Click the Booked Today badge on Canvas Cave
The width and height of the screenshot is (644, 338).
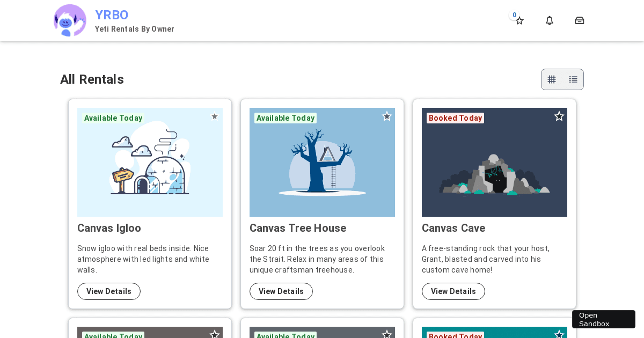[x=455, y=118]
